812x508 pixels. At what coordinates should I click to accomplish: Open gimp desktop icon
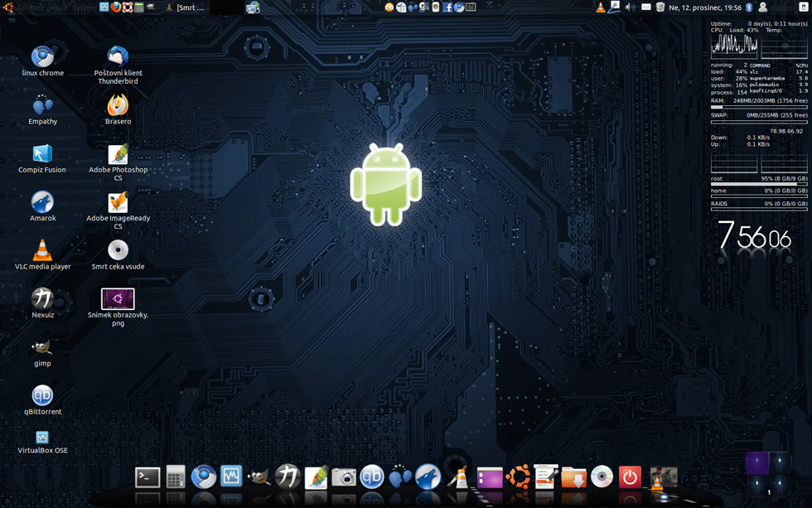42,353
